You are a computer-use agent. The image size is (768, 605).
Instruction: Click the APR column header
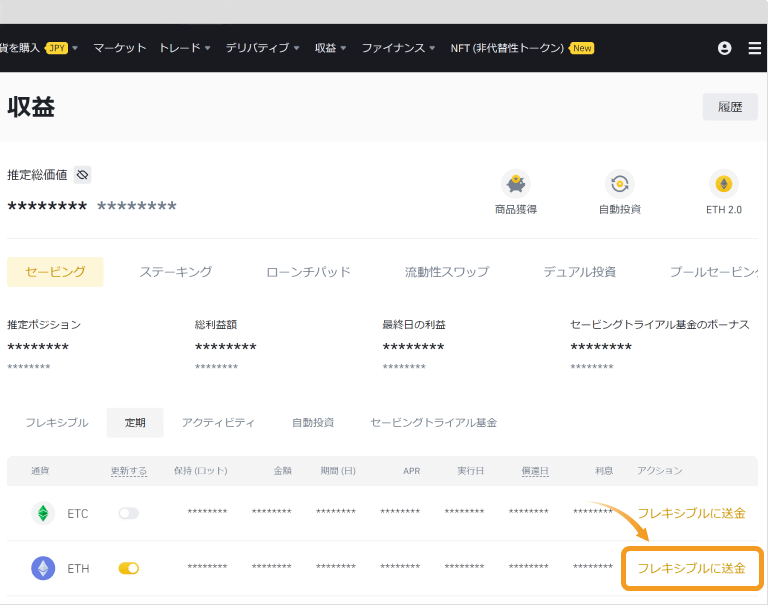[411, 471]
